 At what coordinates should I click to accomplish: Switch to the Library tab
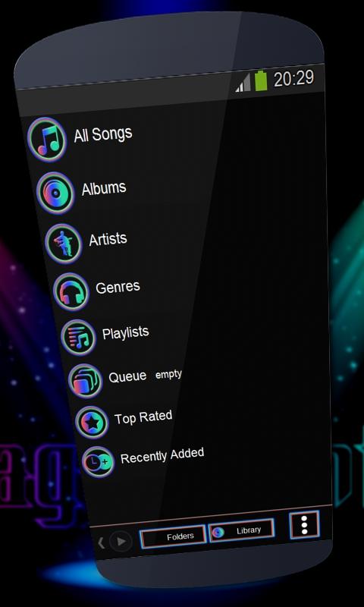point(242,530)
